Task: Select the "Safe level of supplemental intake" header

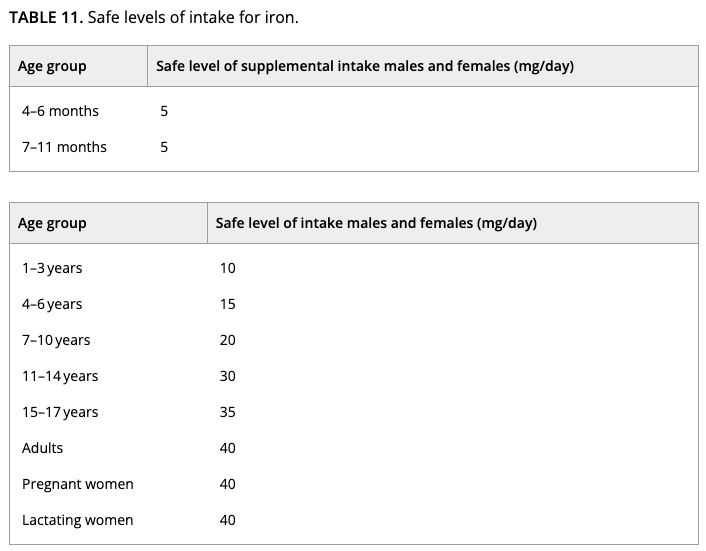Action: pyautogui.click(x=364, y=66)
